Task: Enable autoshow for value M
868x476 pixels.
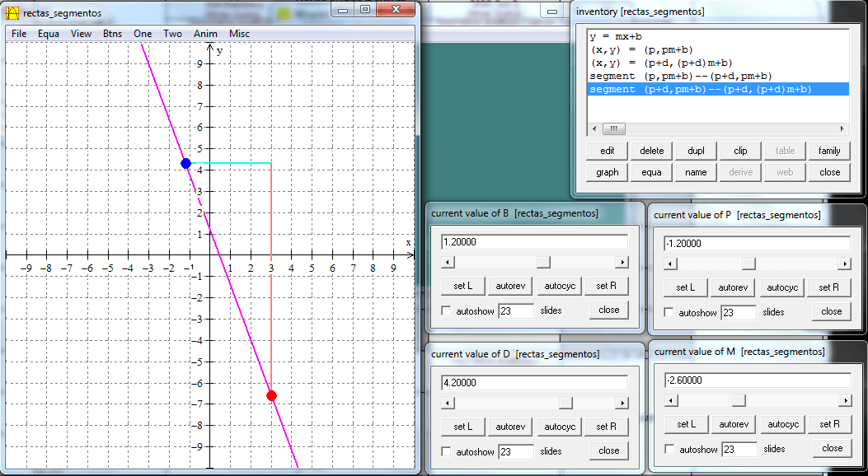Action: (x=669, y=449)
